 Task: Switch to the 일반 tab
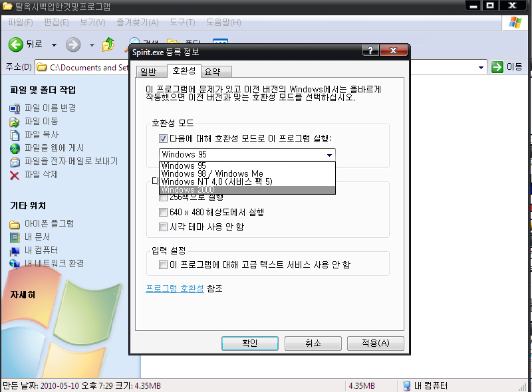[146, 72]
